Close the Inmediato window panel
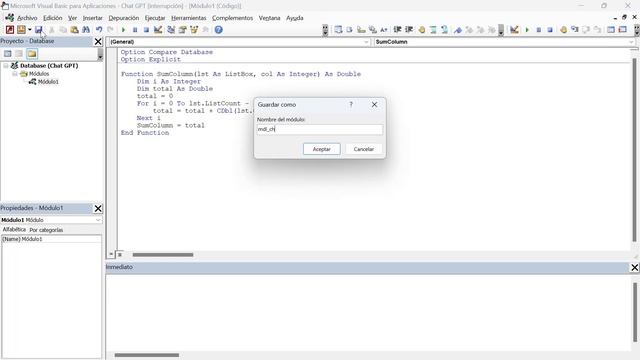640x360 pixels. pos(635,267)
